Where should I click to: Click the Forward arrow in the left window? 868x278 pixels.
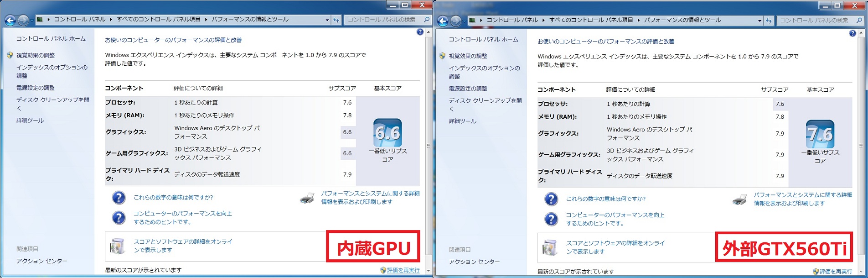[23, 20]
